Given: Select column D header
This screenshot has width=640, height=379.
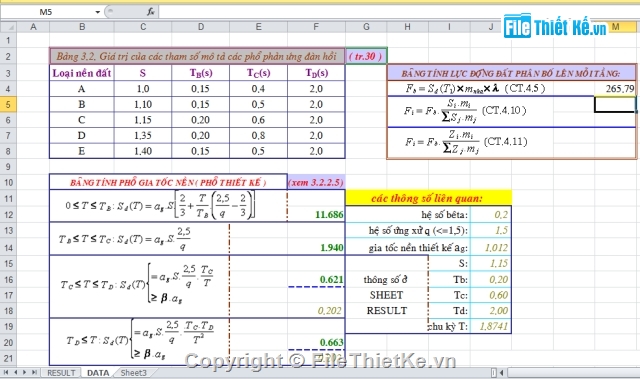Looking at the screenshot, I should (x=201, y=27).
